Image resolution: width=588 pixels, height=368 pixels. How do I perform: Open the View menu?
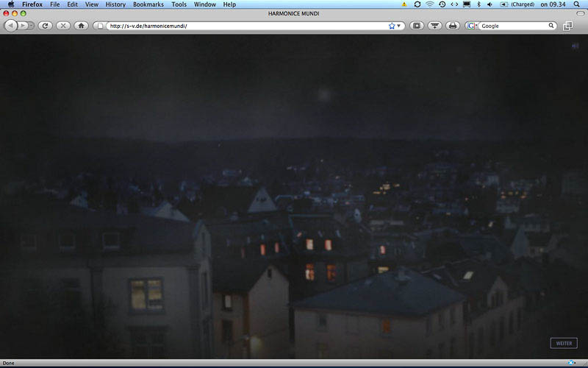point(91,4)
